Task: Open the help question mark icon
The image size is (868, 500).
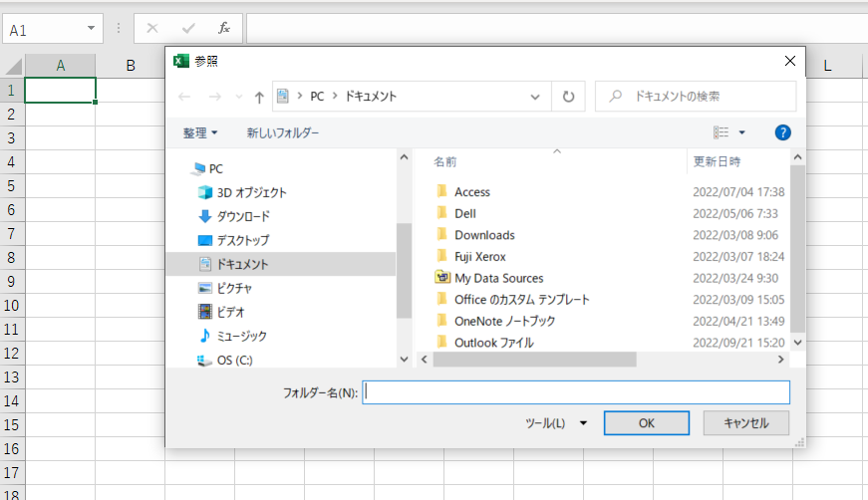Action: 782,132
